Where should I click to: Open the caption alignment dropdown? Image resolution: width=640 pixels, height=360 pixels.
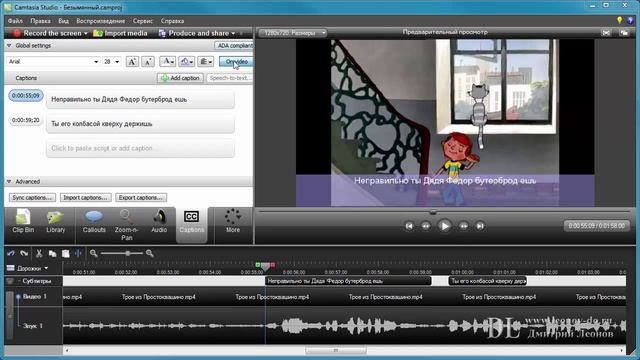[x=206, y=62]
